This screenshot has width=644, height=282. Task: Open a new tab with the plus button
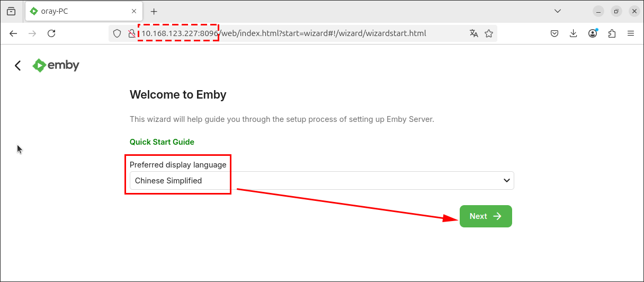click(x=154, y=11)
